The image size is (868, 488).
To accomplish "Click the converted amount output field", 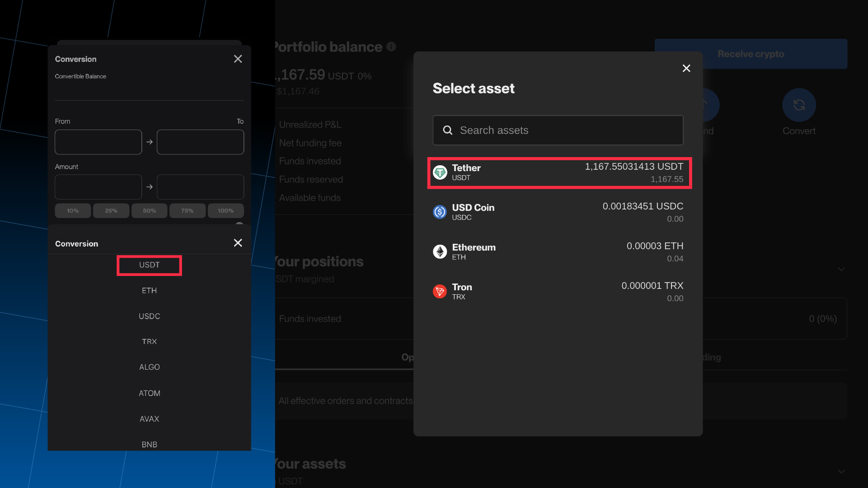I will click(x=200, y=187).
